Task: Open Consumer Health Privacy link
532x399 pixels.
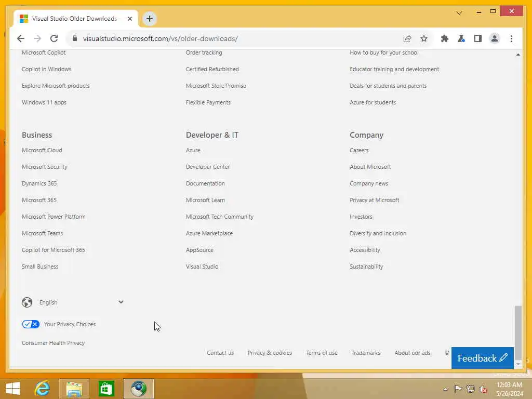Action: 54,343
